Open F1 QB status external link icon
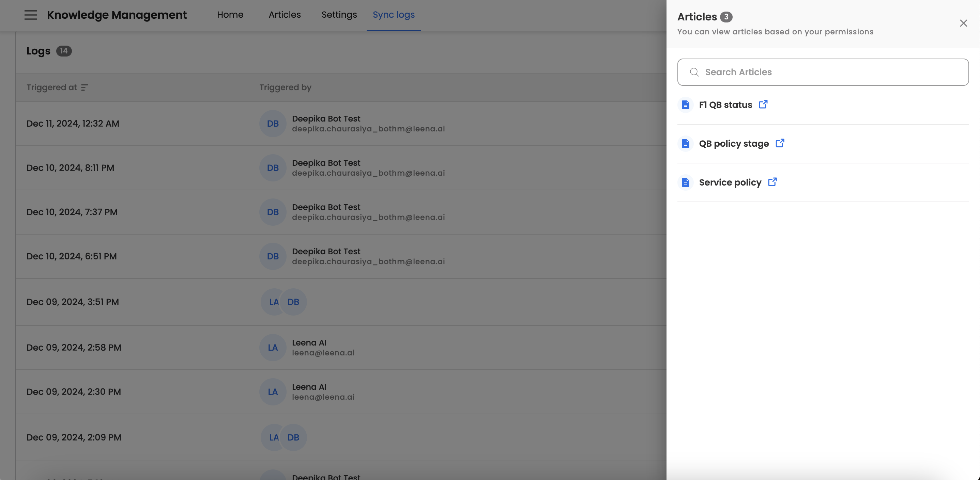Viewport: 980px width, 480px height. point(763,105)
